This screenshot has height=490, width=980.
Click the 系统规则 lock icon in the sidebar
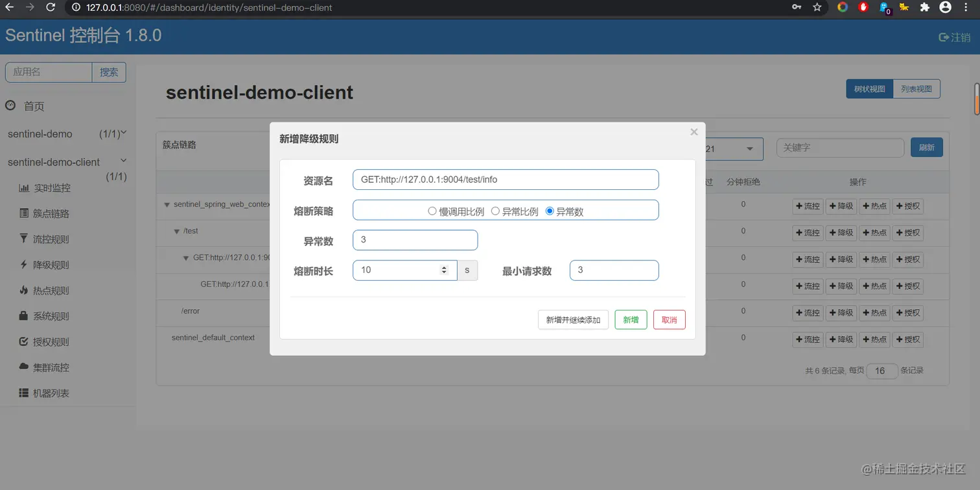[24, 316]
